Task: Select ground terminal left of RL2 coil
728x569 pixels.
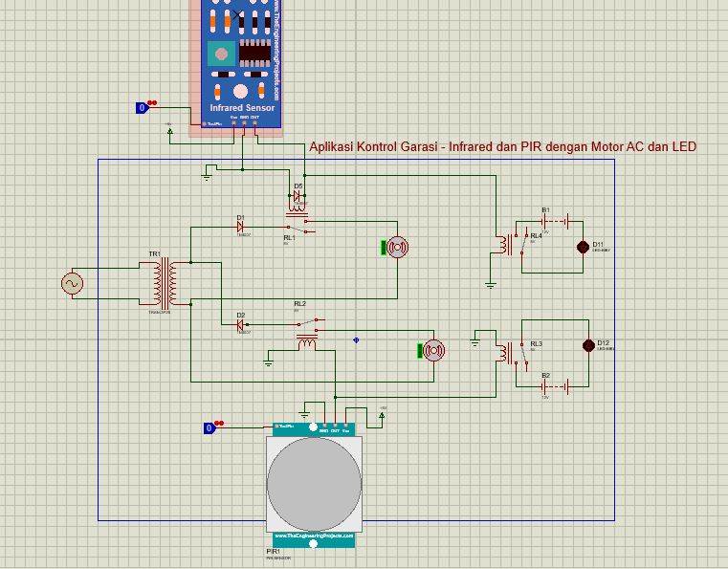Action: point(268,363)
